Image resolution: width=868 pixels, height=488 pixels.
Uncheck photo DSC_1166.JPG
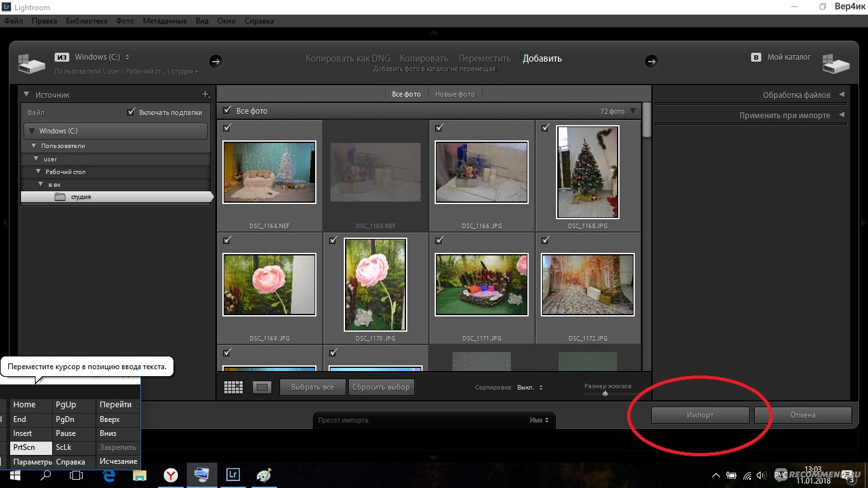pyautogui.click(x=439, y=128)
